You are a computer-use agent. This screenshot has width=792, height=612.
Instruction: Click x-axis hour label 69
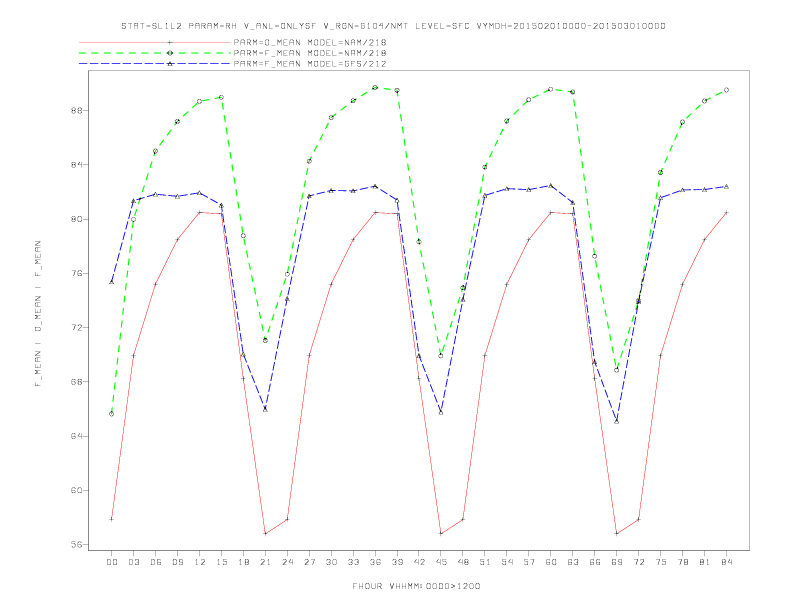click(x=617, y=562)
